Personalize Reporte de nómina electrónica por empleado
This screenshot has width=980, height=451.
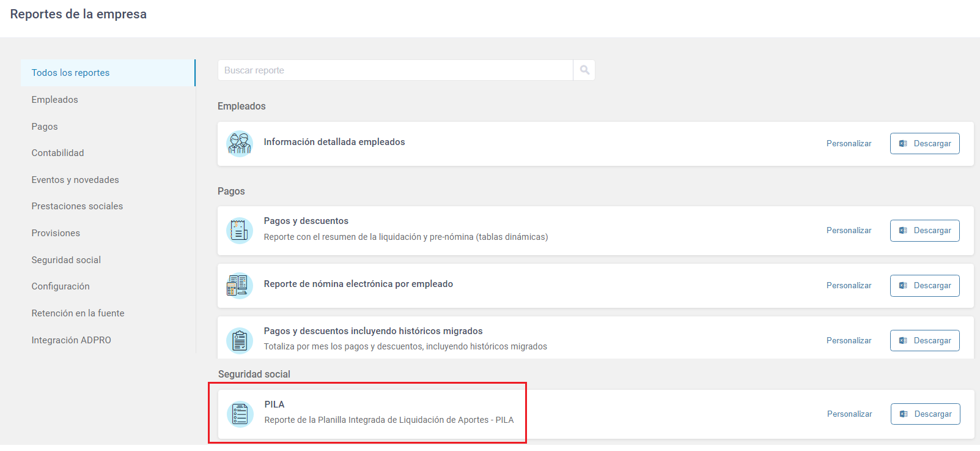coord(849,286)
